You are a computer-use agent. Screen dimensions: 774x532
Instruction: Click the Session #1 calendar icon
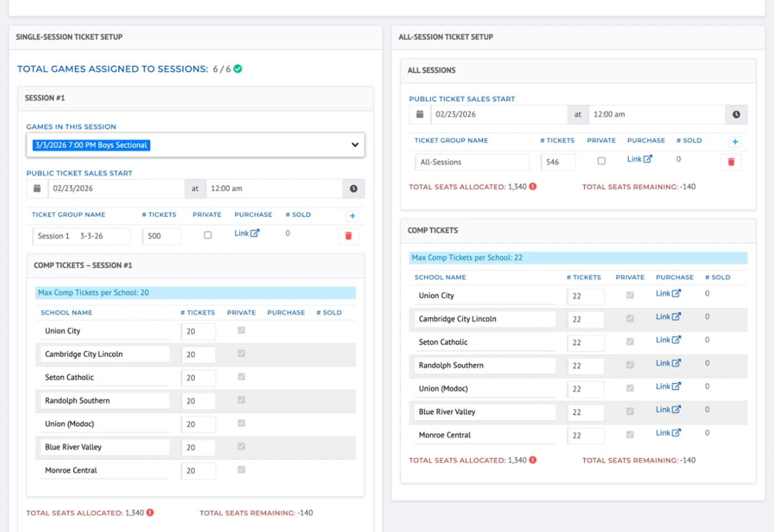pos(37,189)
